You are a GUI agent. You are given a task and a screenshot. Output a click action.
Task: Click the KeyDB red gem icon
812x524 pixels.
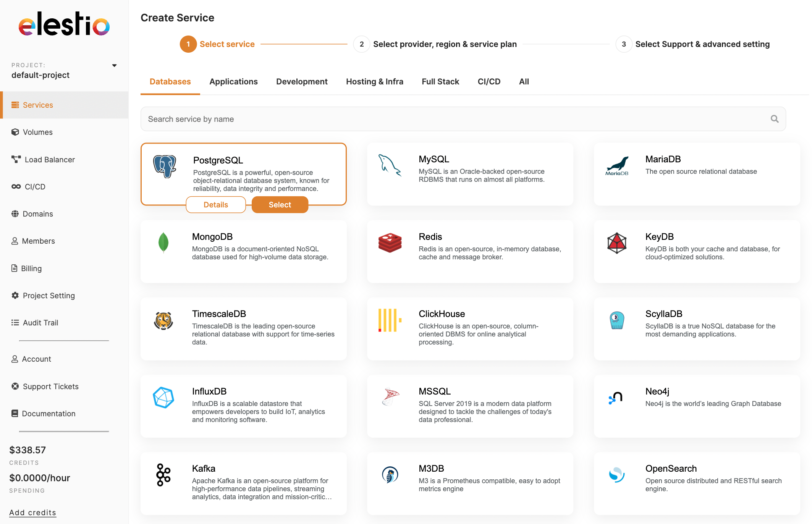click(617, 243)
